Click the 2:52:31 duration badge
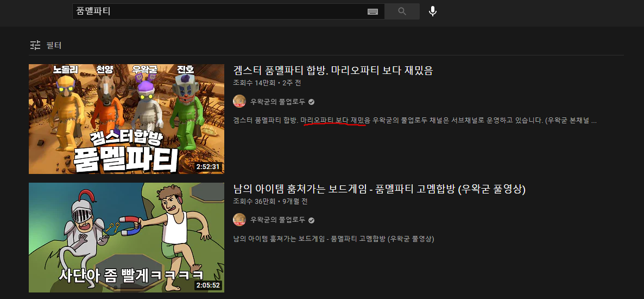644x299 pixels. point(208,167)
